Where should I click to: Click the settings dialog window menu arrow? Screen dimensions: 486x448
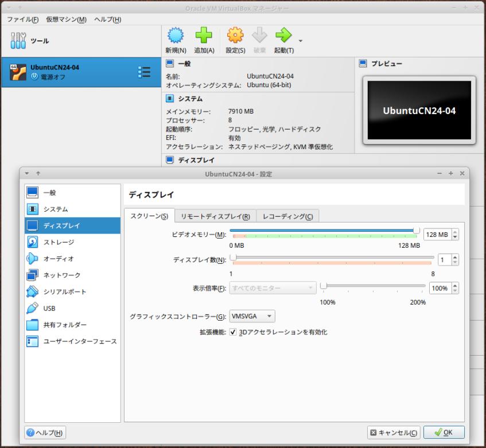27,173
